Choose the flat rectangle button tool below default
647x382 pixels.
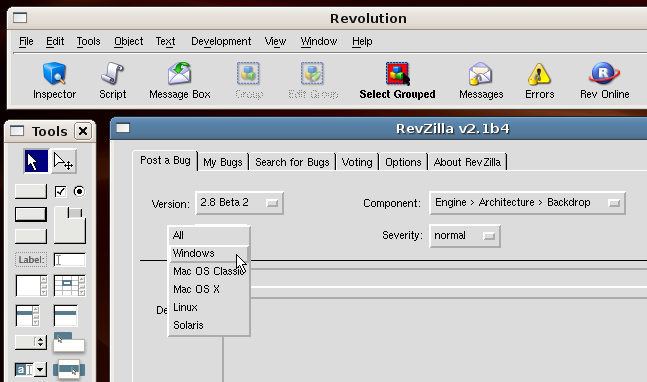click(x=31, y=237)
